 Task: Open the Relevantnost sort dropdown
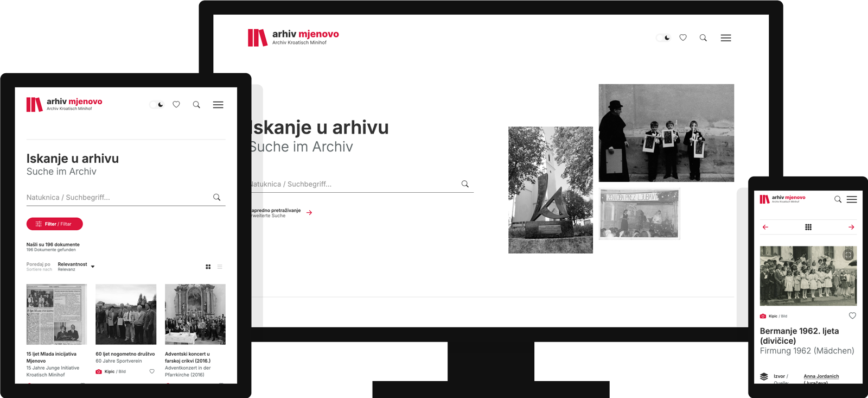[76, 266]
